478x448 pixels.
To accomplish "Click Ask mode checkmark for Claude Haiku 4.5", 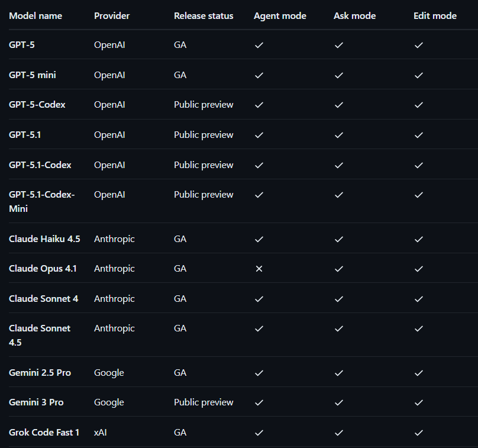I will point(338,239).
